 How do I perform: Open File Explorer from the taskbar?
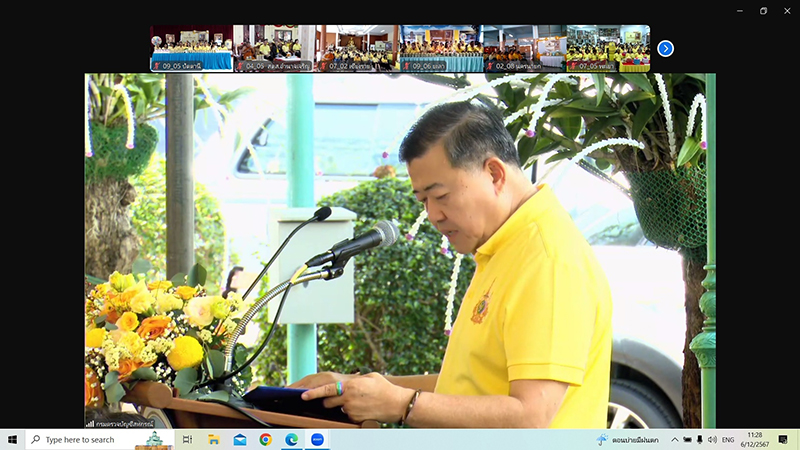point(214,439)
